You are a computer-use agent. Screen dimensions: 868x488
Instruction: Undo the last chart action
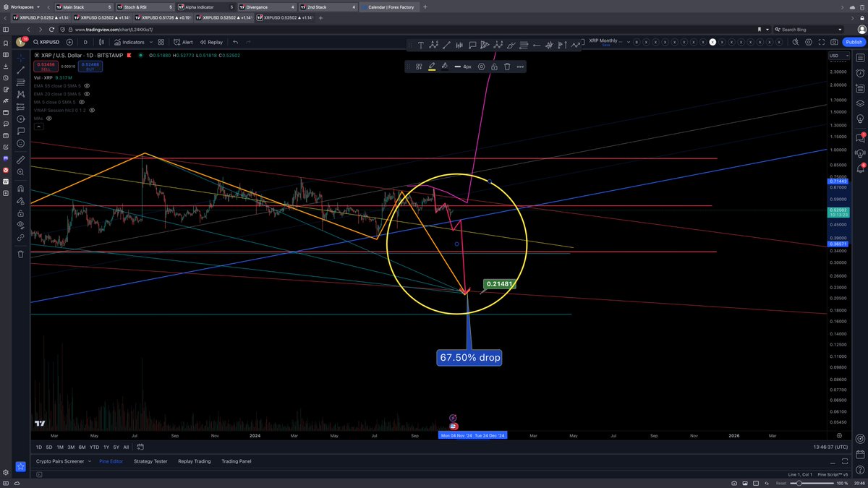click(236, 42)
